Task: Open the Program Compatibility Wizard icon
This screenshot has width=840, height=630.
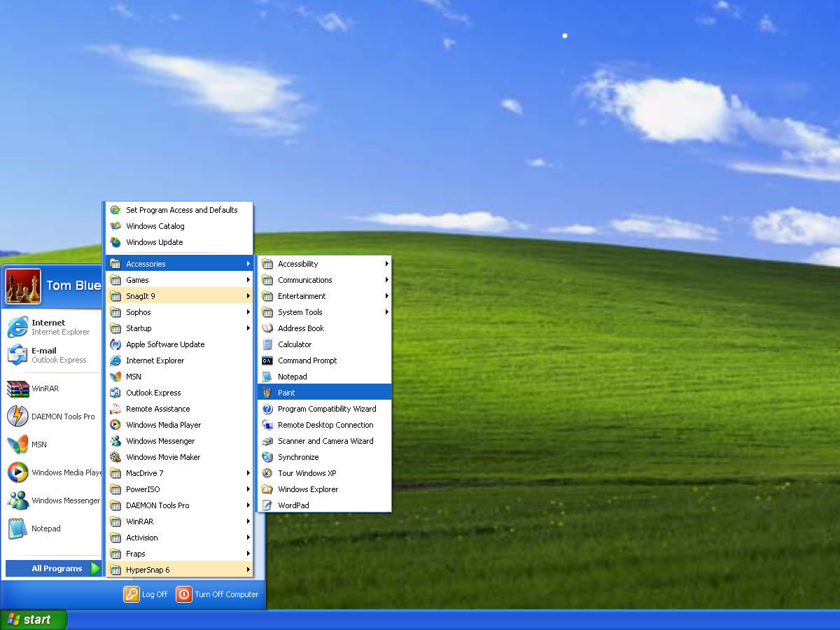Action: pos(267,409)
